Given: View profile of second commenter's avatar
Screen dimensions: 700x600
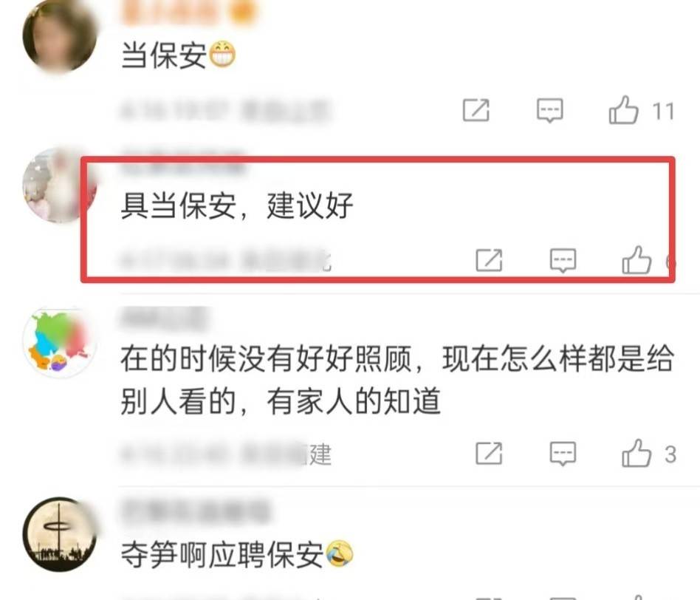Looking at the screenshot, I should pos(60,186).
